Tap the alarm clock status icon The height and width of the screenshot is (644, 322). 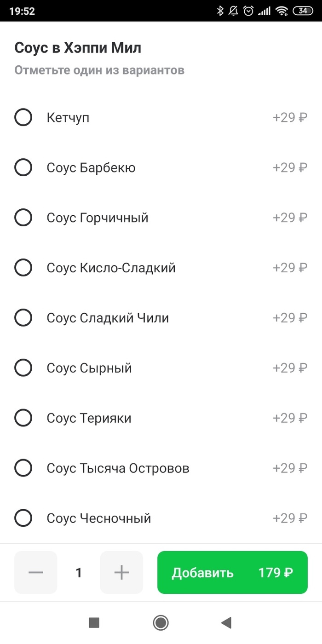pos(248,11)
